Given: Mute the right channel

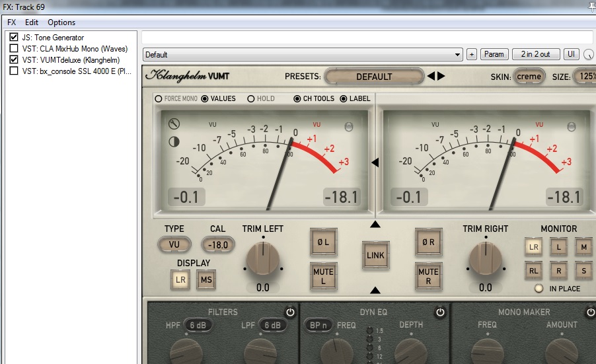Looking at the screenshot, I should [428, 276].
